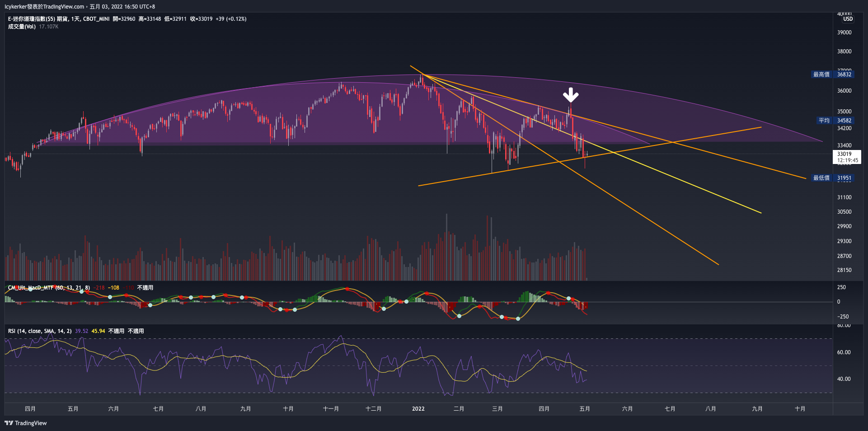The width and height of the screenshot is (868, 431).
Task: Select the CM_Ult_MacD_MTF indicator label
Action: [49, 288]
